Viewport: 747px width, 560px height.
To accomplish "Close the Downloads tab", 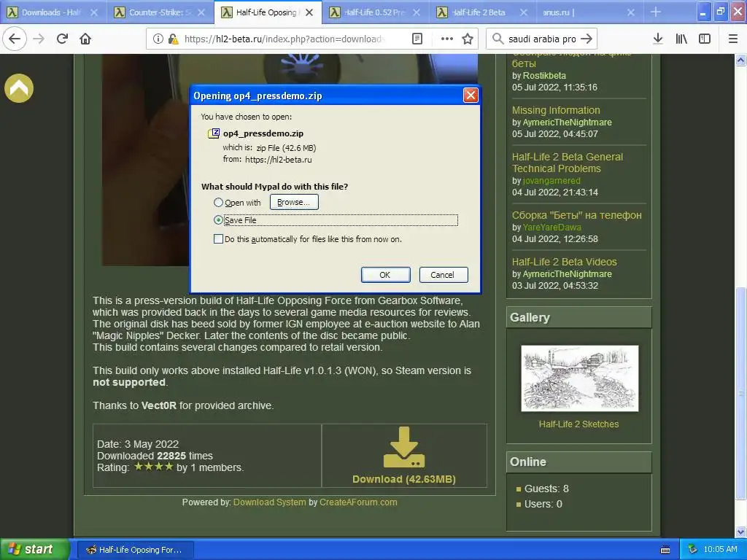I will tap(94, 12).
